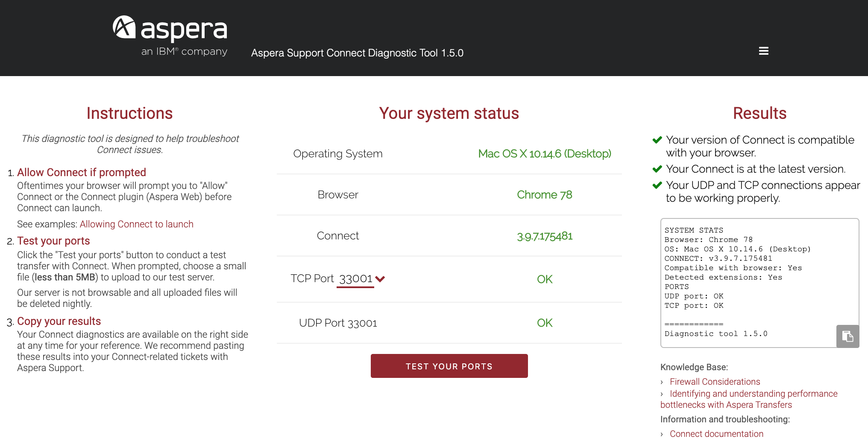Click the Aspera logo
The width and height of the screenshot is (868, 448).
pyautogui.click(x=170, y=36)
